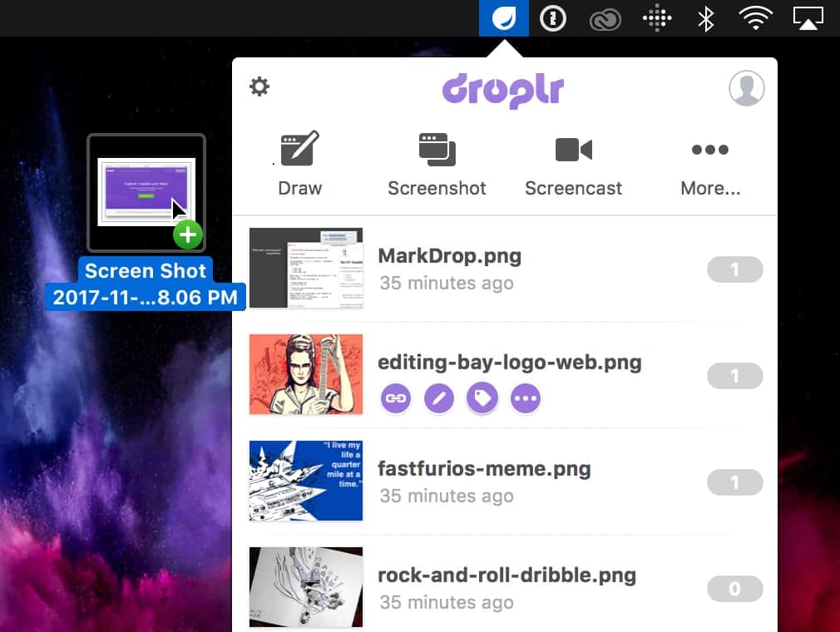Open 1Password from the menu bar
The image size is (840, 632).
click(553, 17)
